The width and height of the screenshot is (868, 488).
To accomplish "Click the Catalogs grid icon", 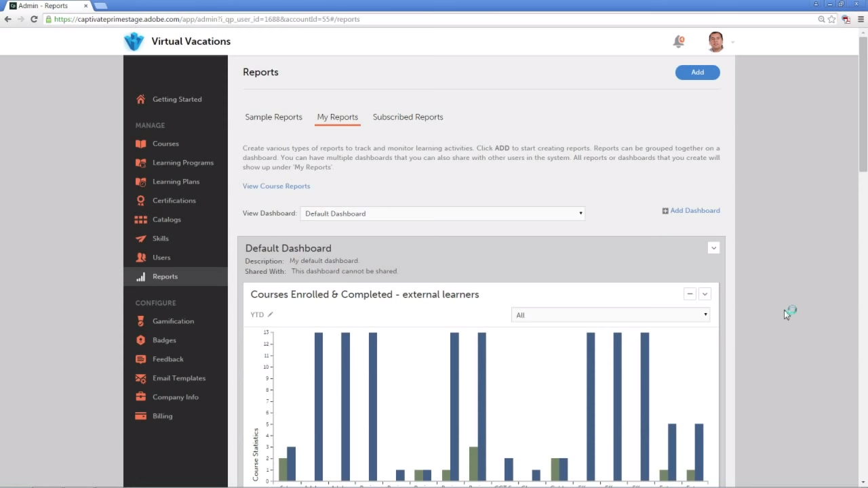I will coord(140,220).
